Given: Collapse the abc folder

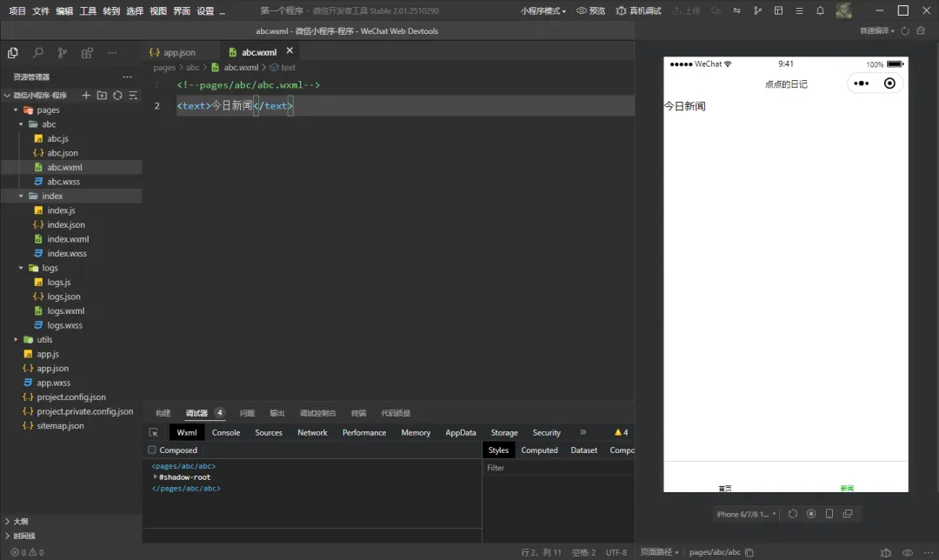Looking at the screenshot, I should pyautogui.click(x=21, y=124).
